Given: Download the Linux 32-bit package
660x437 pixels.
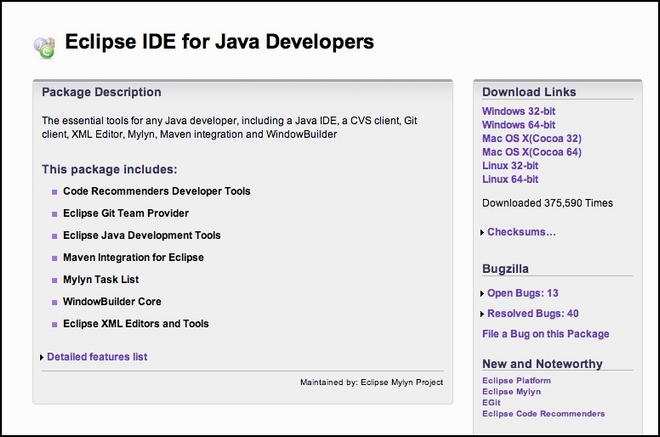Looking at the screenshot, I should pyautogui.click(x=510, y=165).
